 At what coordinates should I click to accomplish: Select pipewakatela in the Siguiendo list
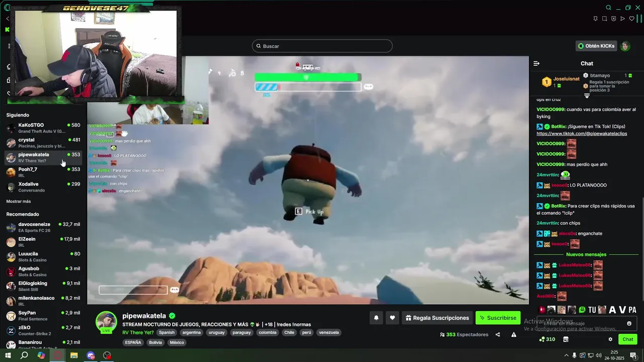click(43, 157)
